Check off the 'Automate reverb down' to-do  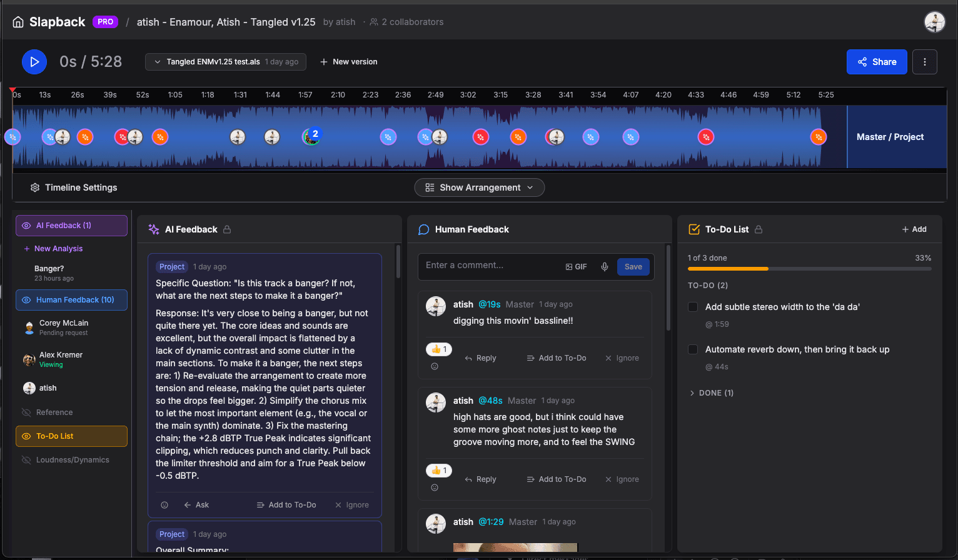692,349
